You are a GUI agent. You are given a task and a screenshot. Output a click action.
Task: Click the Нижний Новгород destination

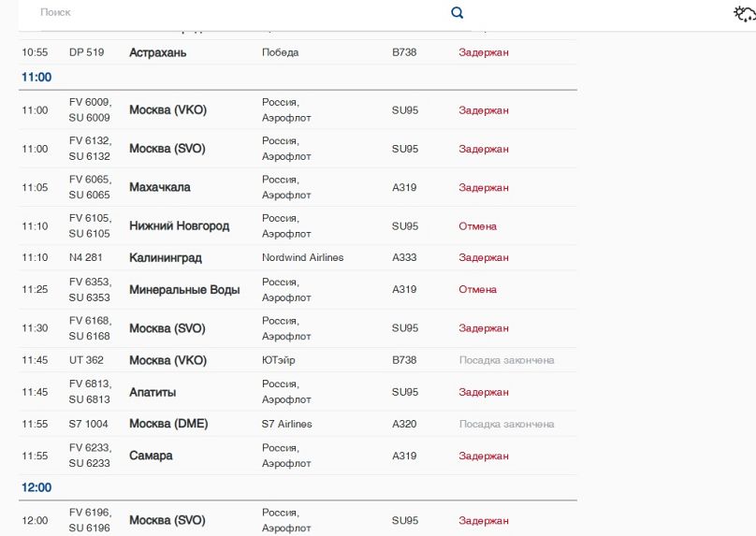click(179, 226)
